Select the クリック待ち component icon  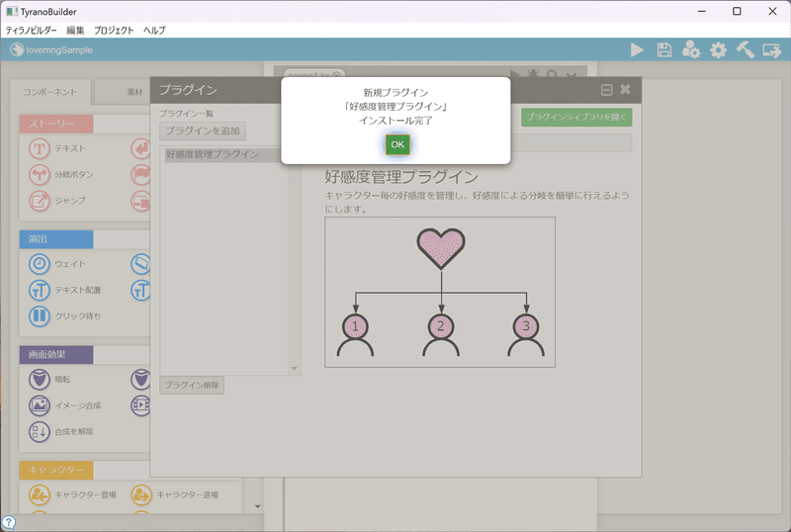[x=39, y=316]
